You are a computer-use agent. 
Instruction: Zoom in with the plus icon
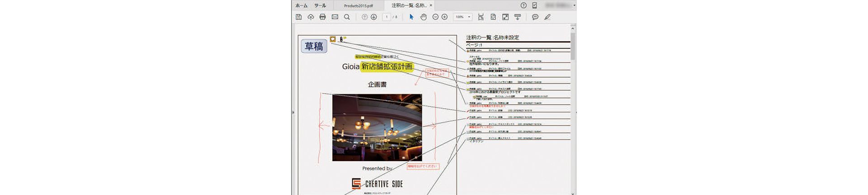(x=444, y=17)
